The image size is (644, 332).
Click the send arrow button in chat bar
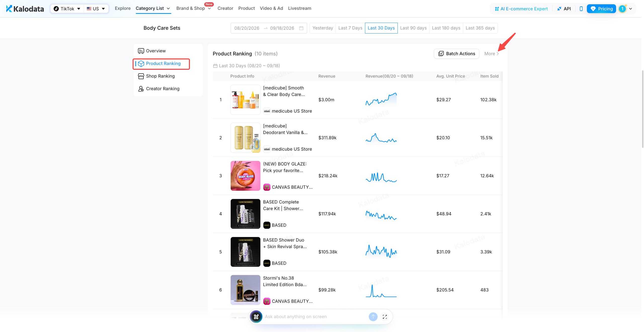(x=373, y=317)
